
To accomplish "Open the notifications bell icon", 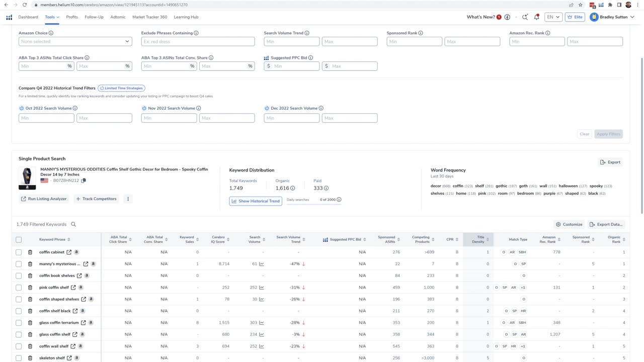I will (x=536, y=17).
